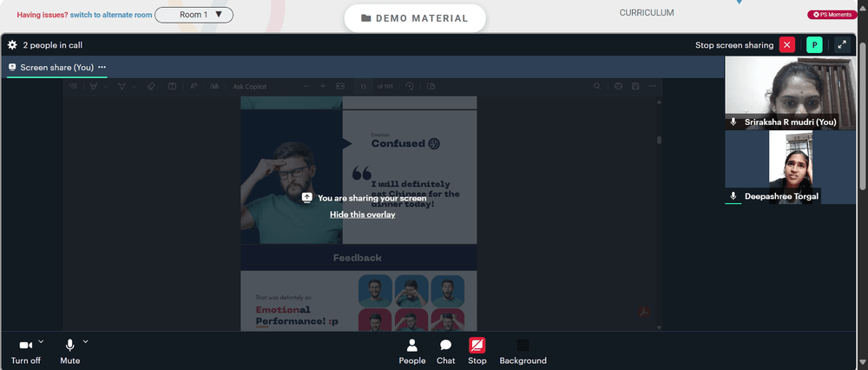
Task: Expand microphone options chevron
Action: [x=85, y=341]
